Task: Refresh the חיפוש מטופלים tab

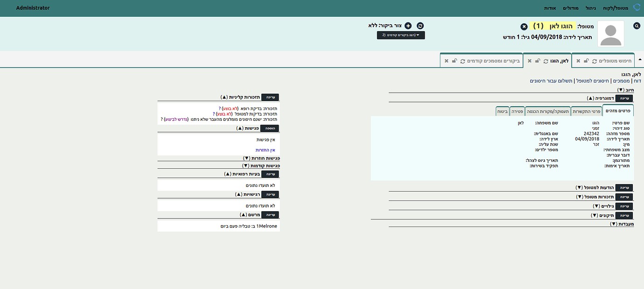Action: 594,60
